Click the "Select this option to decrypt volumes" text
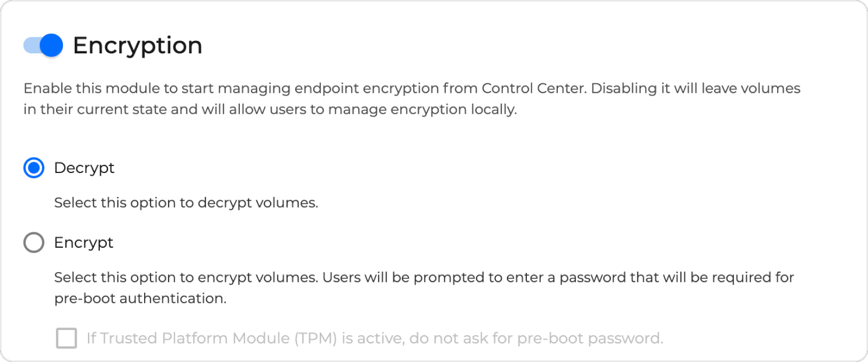Viewport: 868px width, 362px height. click(x=186, y=203)
